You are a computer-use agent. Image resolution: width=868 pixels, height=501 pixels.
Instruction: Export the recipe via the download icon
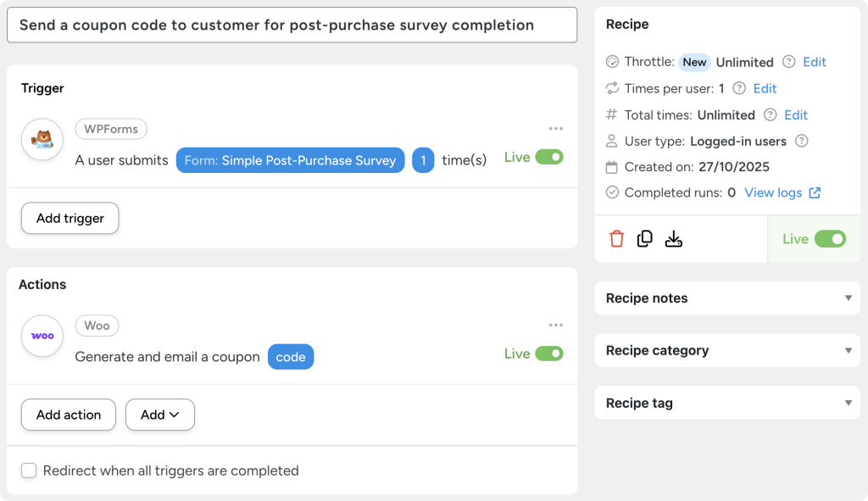coord(673,239)
